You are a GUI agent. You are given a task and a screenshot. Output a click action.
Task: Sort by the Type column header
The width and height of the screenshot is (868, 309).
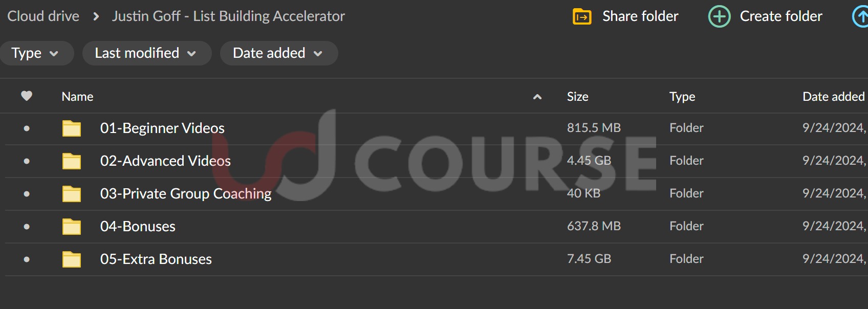point(682,97)
